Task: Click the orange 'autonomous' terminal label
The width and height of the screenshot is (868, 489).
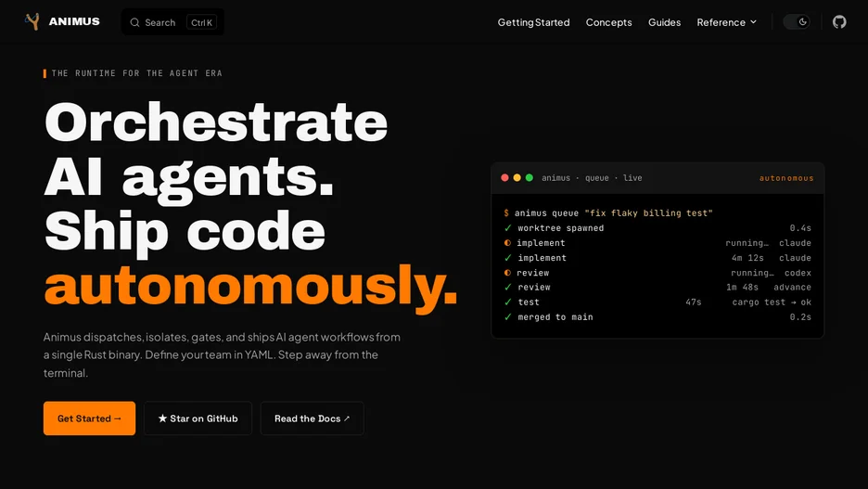Action: (786, 178)
